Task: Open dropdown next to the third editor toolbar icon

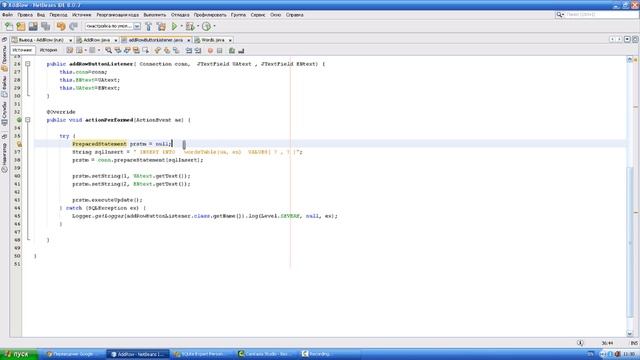Action: pos(99,51)
